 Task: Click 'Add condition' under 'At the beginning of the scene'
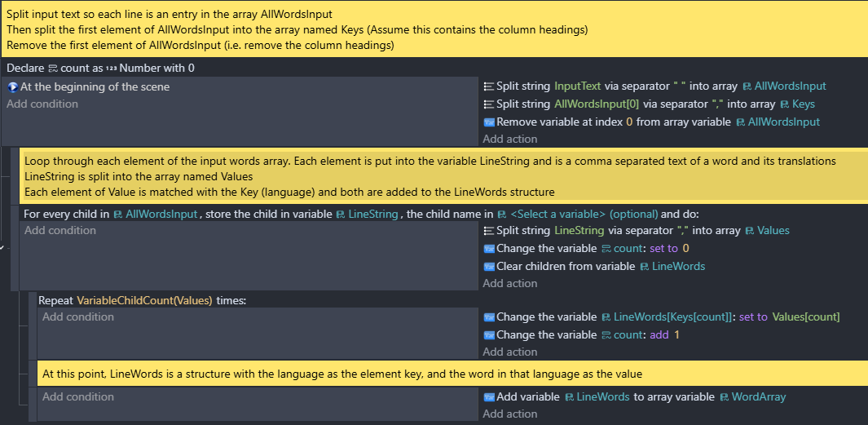click(42, 104)
